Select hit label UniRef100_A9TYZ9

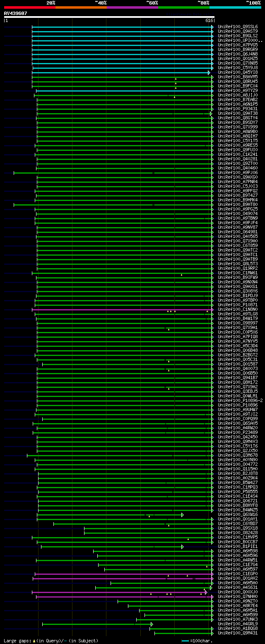pyautogui.click(x=238, y=91)
